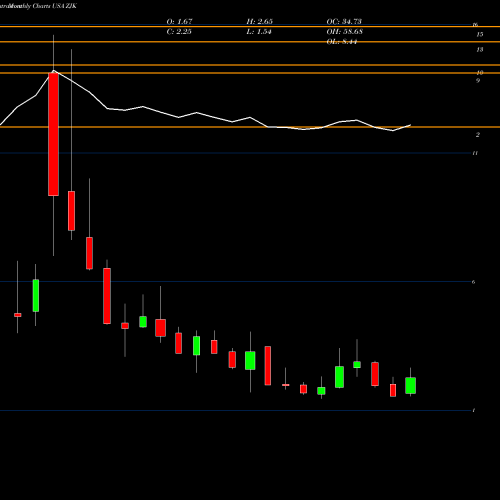
Task: Click the price axis label 2
Action: 478,135
